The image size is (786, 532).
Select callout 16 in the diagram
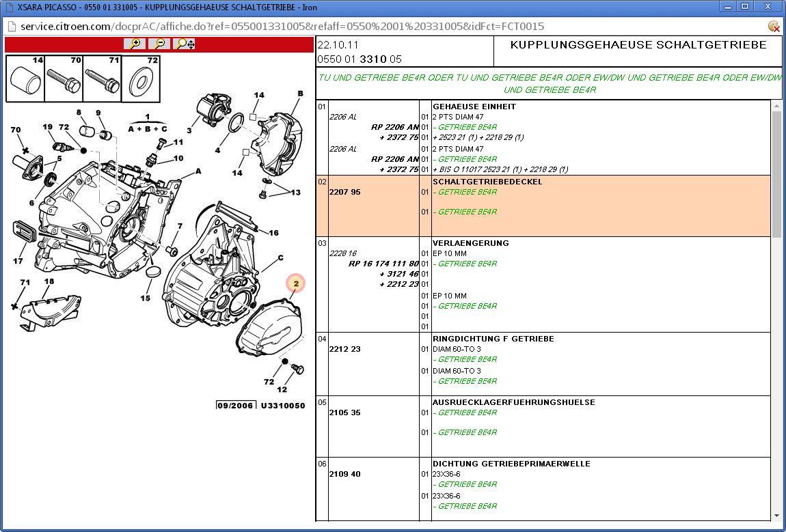click(x=273, y=233)
